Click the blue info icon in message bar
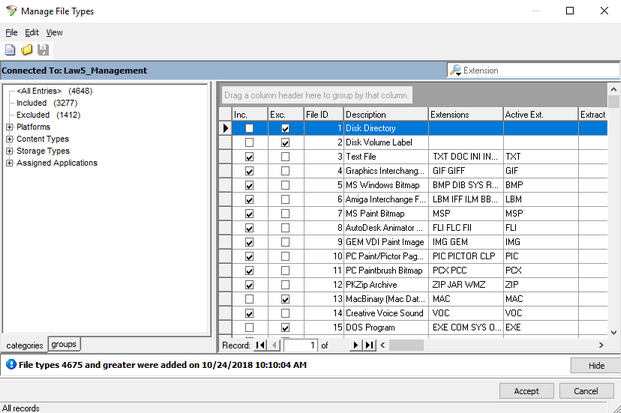Viewport: 621px width, 413px height. tap(11, 364)
